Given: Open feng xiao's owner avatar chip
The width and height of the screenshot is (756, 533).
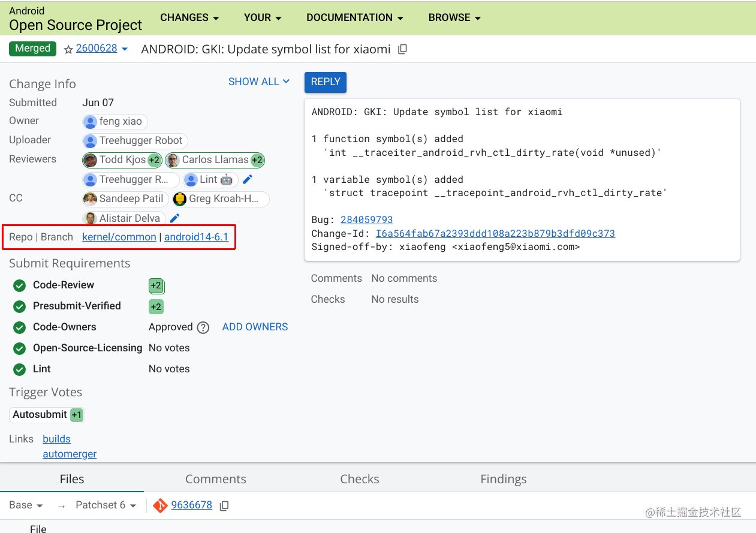Looking at the screenshot, I should pos(114,122).
